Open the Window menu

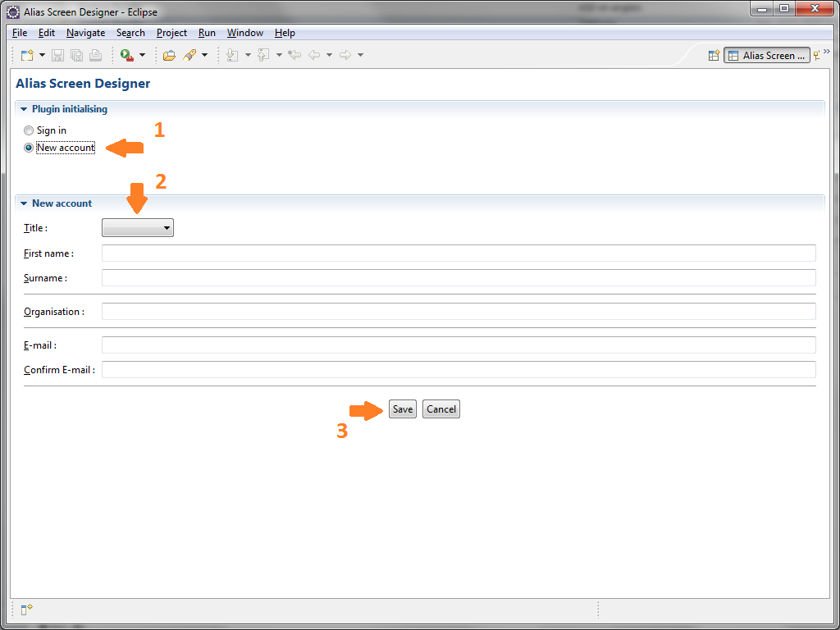click(244, 33)
